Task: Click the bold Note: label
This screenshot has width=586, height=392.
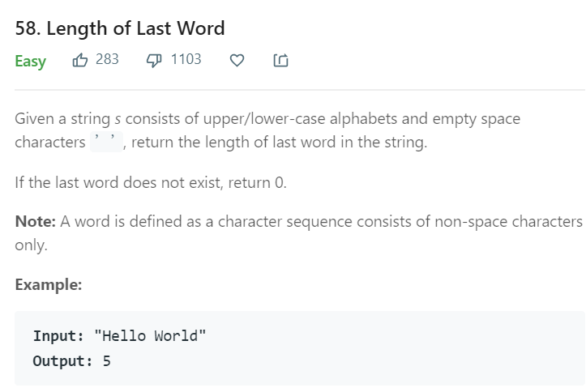Action: click(x=35, y=221)
